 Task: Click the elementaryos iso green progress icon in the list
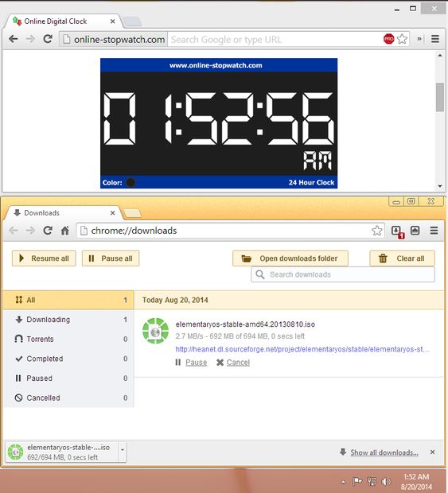(x=155, y=331)
